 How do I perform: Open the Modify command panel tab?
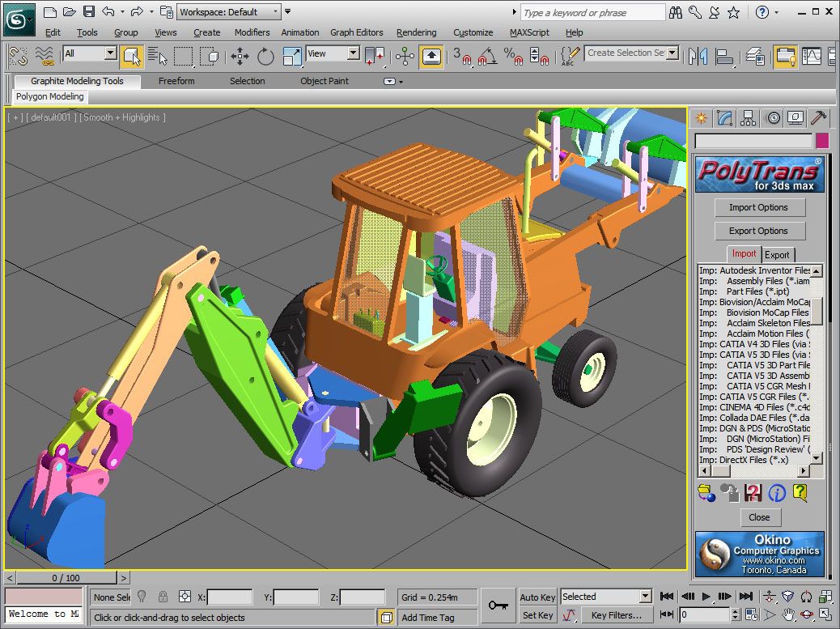[724, 118]
